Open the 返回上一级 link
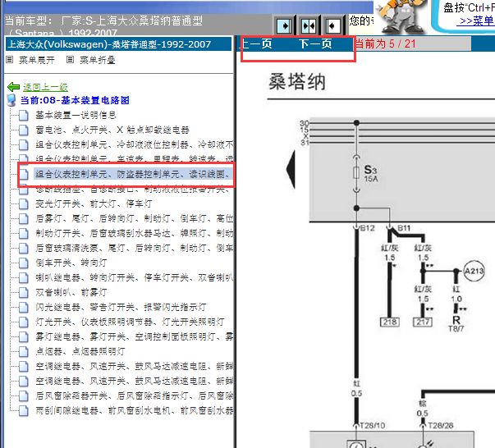 point(45,87)
